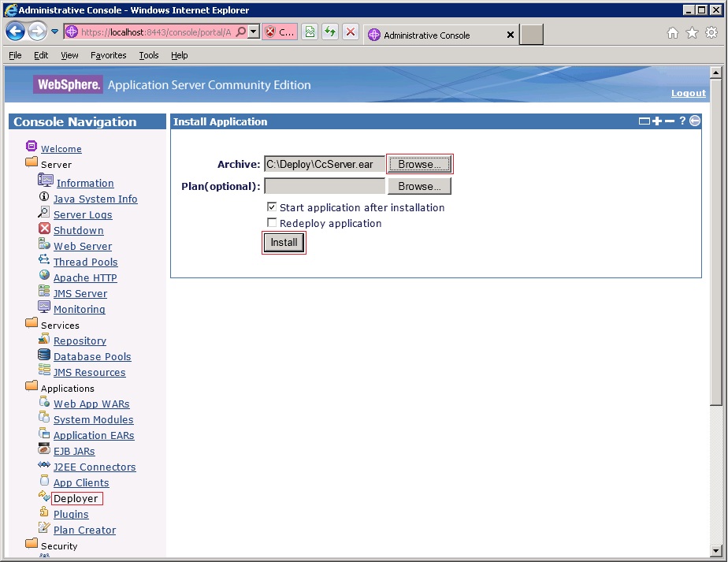Click the App Clients icon
The height and width of the screenshot is (562, 728).
44,480
